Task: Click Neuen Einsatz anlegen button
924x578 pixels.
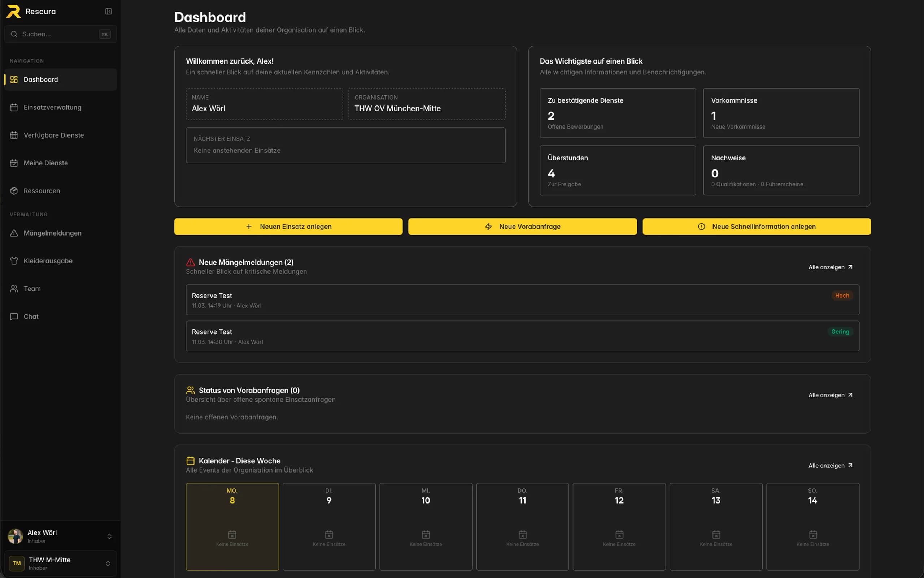Action: point(288,226)
